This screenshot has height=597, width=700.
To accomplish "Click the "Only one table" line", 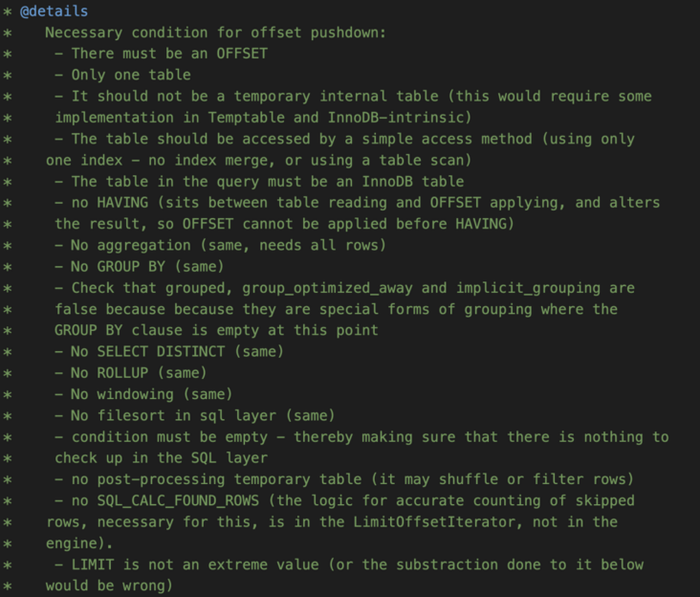I will pyautogui.click(x=130, y=75).
